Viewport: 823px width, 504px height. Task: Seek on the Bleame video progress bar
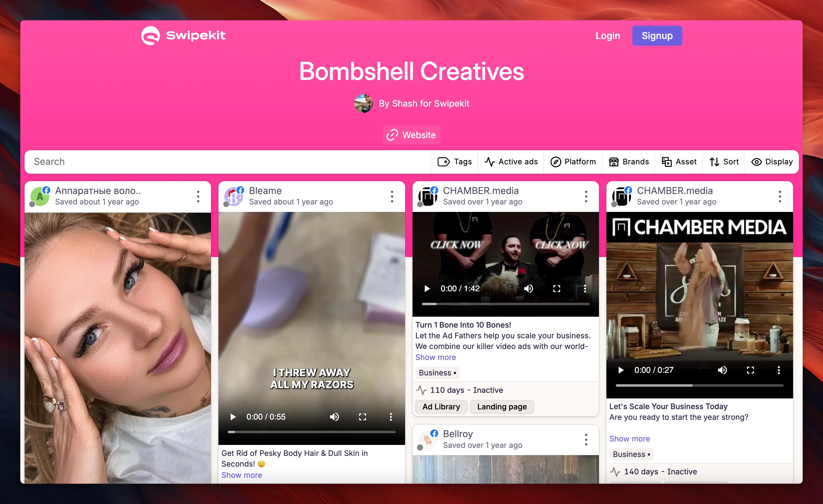(311, 432)
